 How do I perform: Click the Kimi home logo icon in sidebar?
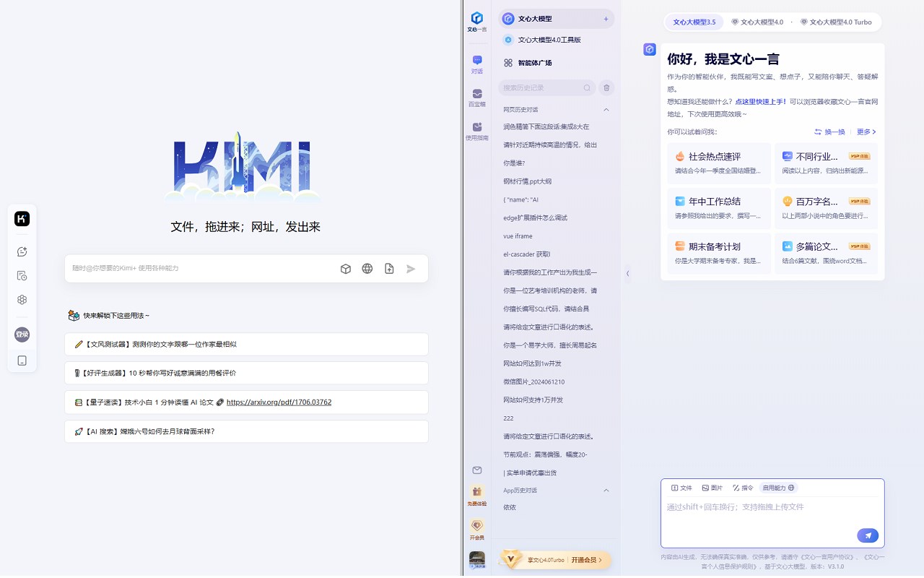[22, 219]
